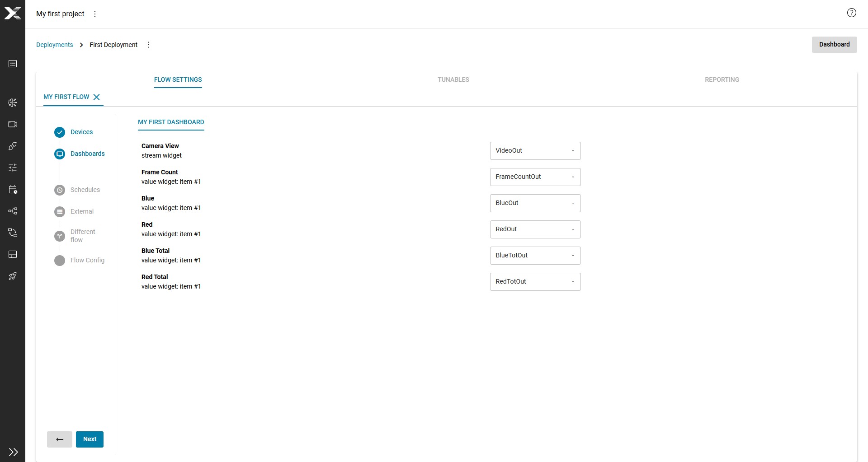868x462 pixels.
Task: Click the help question mark icon
Action: [x=851, y=13]
